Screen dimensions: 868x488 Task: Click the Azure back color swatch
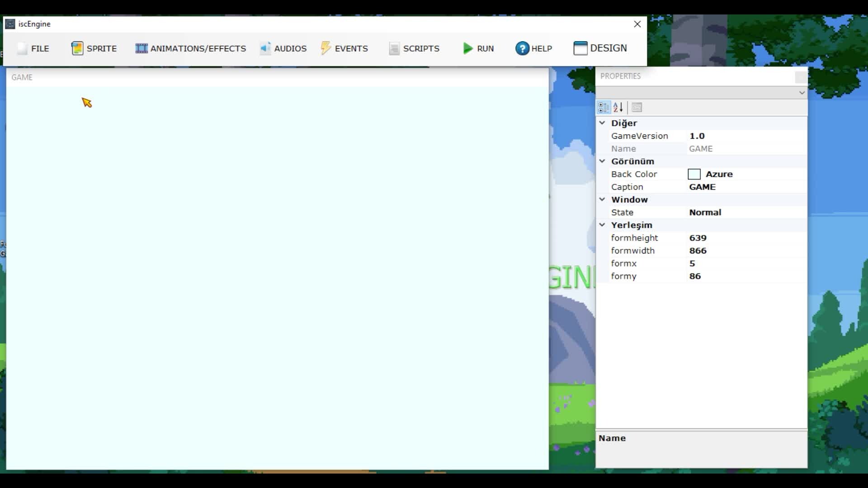(x=694, y=174)
